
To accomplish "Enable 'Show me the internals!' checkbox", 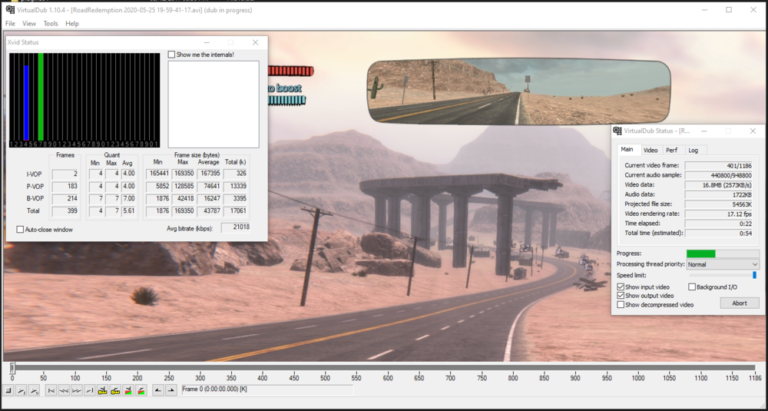I will click(171, 54).
